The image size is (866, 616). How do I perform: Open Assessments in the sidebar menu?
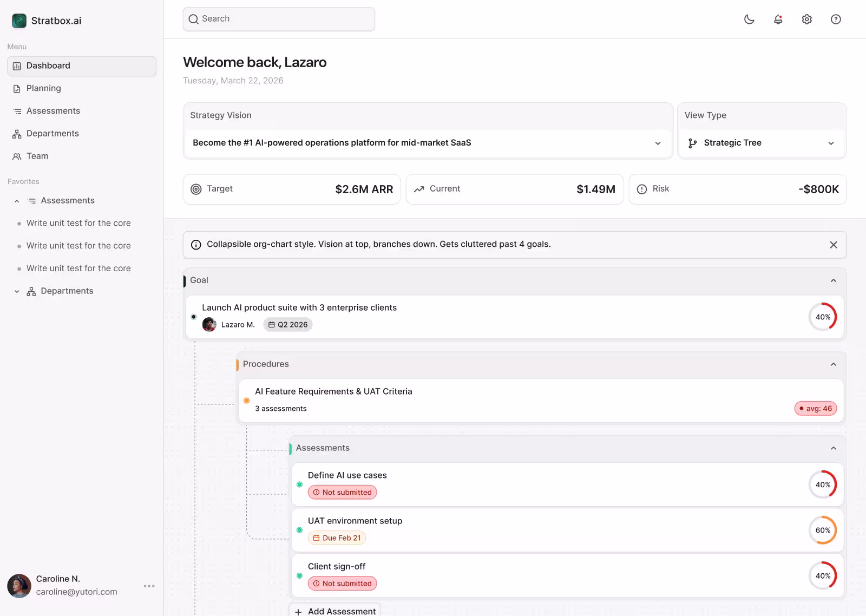[x=82, y=111]
